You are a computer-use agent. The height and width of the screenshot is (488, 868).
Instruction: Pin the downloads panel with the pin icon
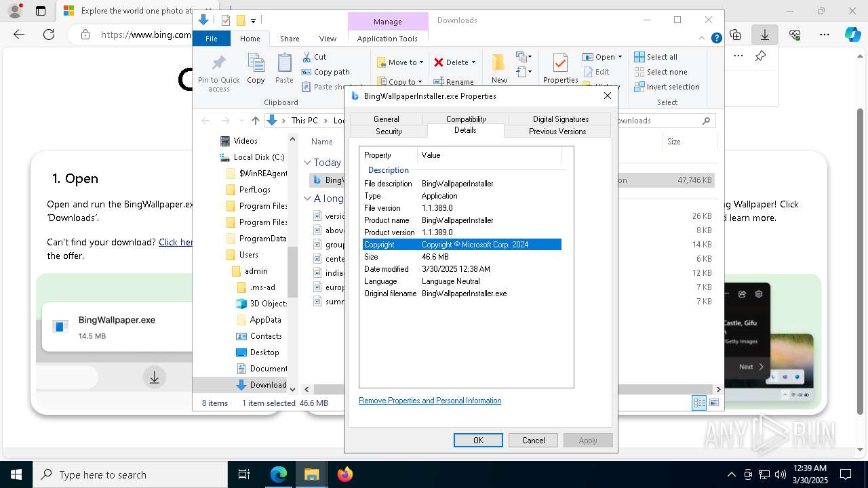pos(760,56)
